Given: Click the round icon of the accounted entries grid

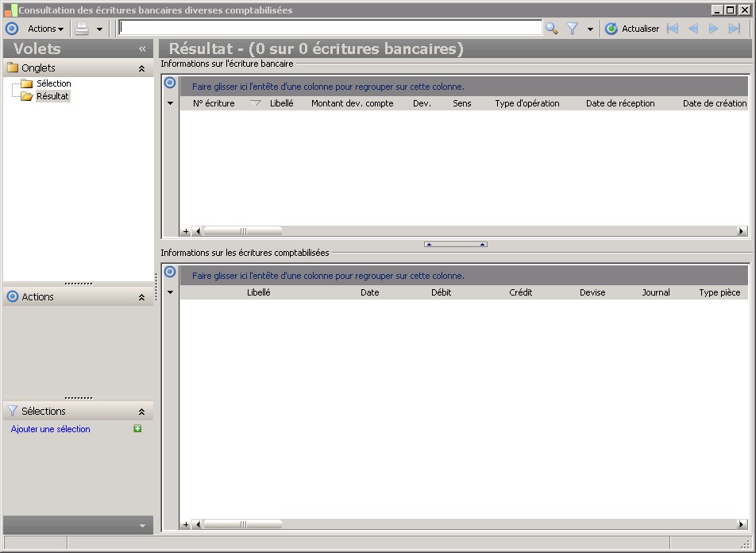Looking at the screenshot, I should [170, 272].
